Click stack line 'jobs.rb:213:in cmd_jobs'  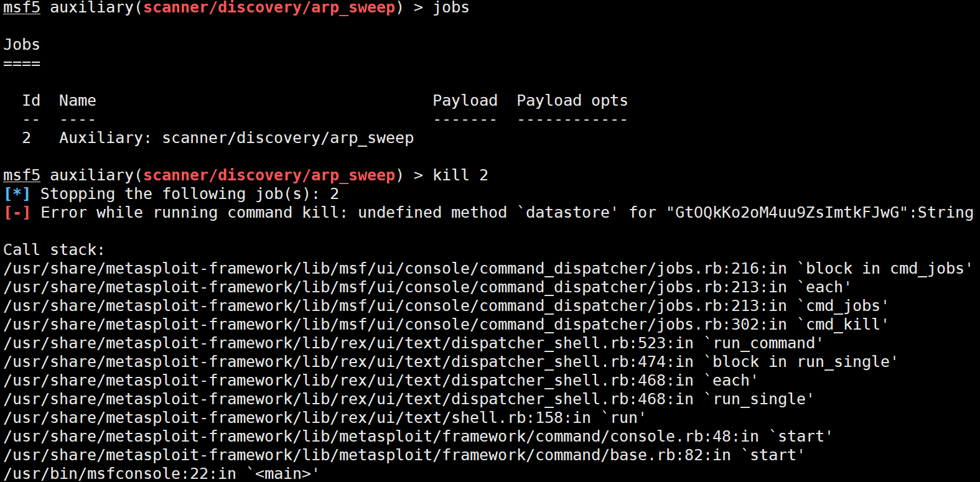point(446,306)
